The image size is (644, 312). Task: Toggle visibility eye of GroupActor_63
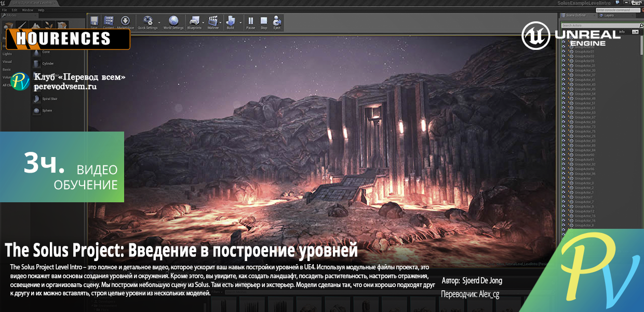(x=563, y=113)
